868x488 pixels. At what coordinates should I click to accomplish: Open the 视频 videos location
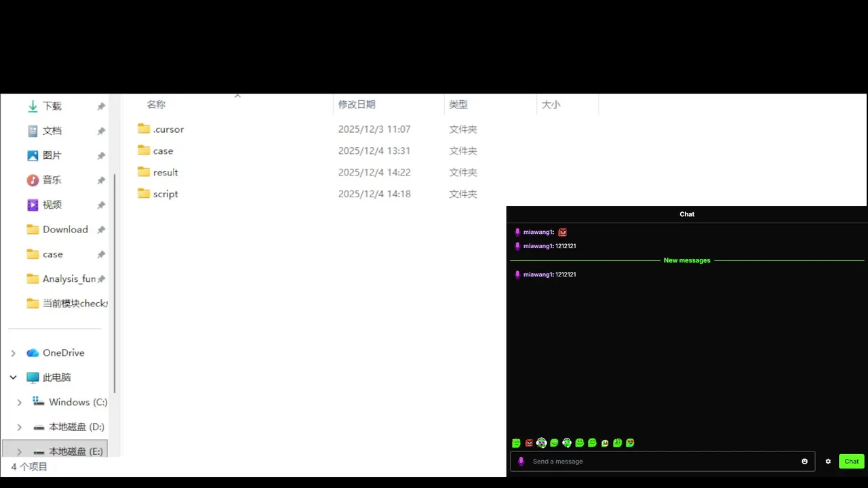click(x=52, y=205)
